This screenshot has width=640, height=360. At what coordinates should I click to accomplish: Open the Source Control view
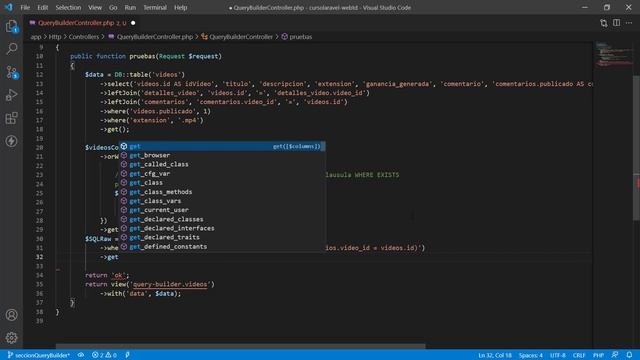point(11,72)
